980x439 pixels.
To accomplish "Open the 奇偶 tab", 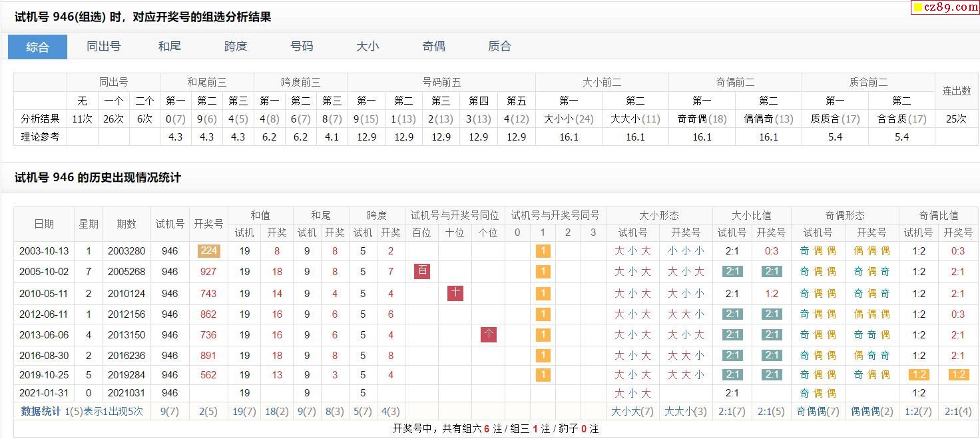I will [x=433, y=47].
